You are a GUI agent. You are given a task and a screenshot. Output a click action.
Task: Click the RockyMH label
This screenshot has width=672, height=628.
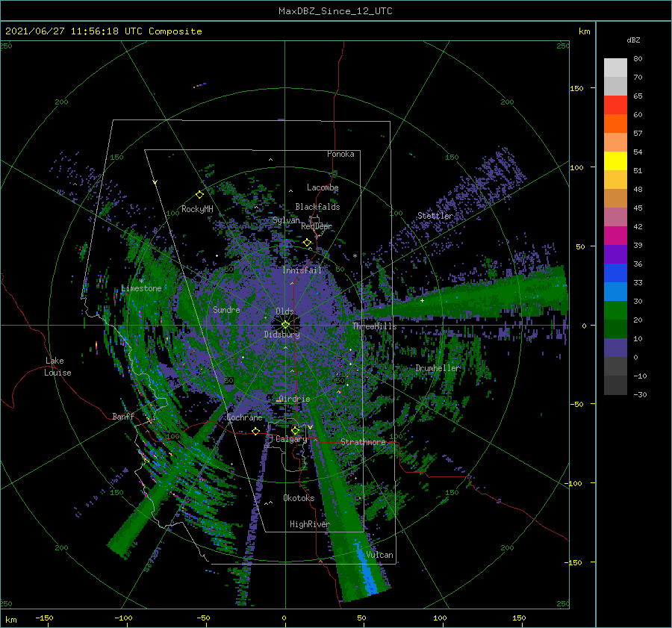[x=197, y=209]
